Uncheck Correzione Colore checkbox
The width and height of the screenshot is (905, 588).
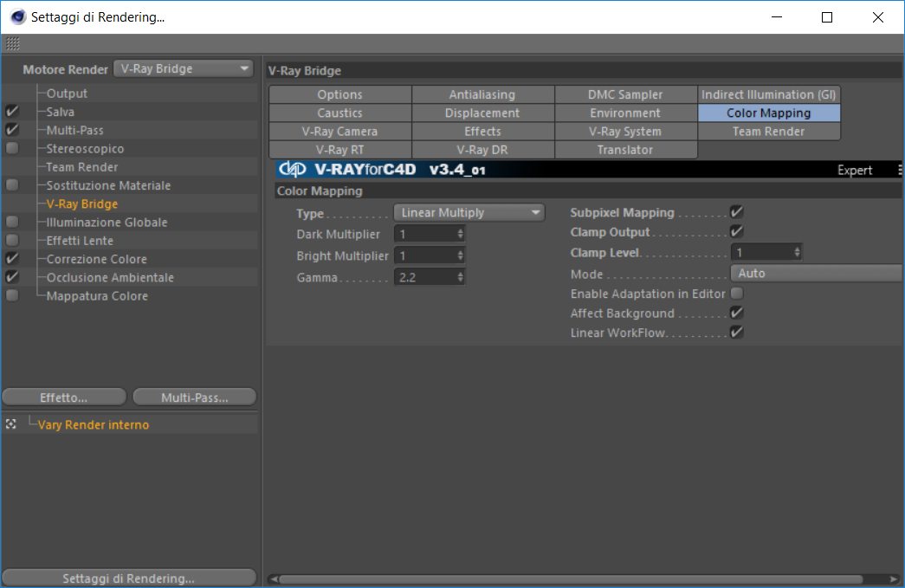12,259
